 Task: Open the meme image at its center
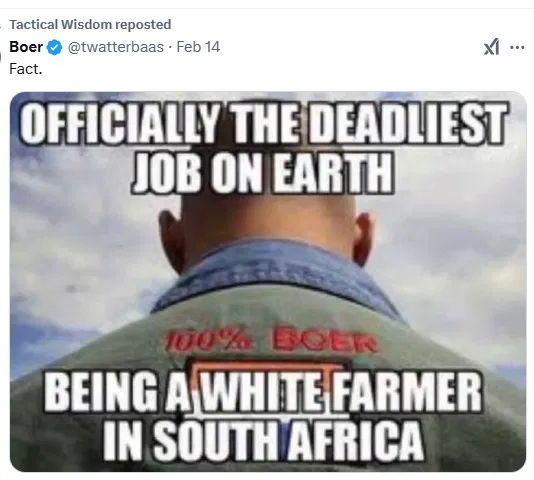click(x=268, y=281)
